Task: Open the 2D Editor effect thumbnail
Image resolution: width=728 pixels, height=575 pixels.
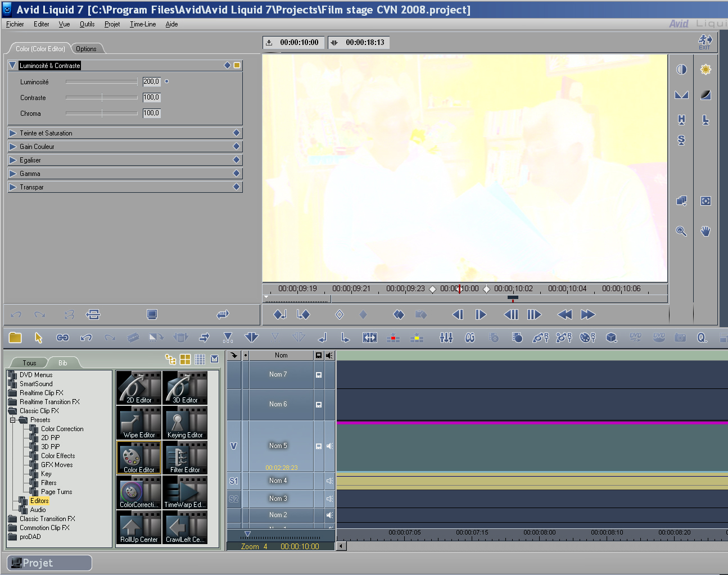Action: (x=139, y=388)
